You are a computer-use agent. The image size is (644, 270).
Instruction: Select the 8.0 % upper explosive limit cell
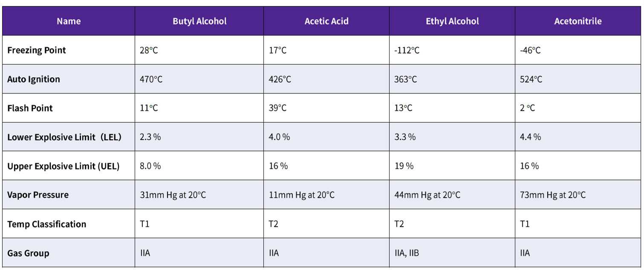click(150, 166)
